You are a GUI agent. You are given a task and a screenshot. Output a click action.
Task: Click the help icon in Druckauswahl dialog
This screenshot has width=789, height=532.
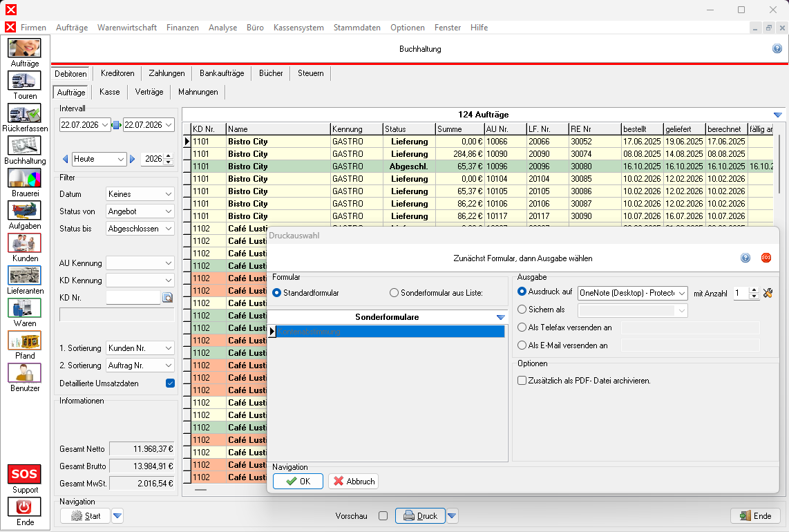tap(745, 258)
